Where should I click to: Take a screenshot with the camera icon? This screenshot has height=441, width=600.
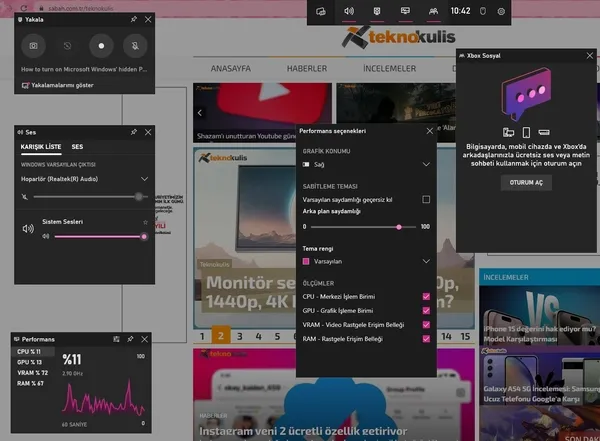coord(34,46)
